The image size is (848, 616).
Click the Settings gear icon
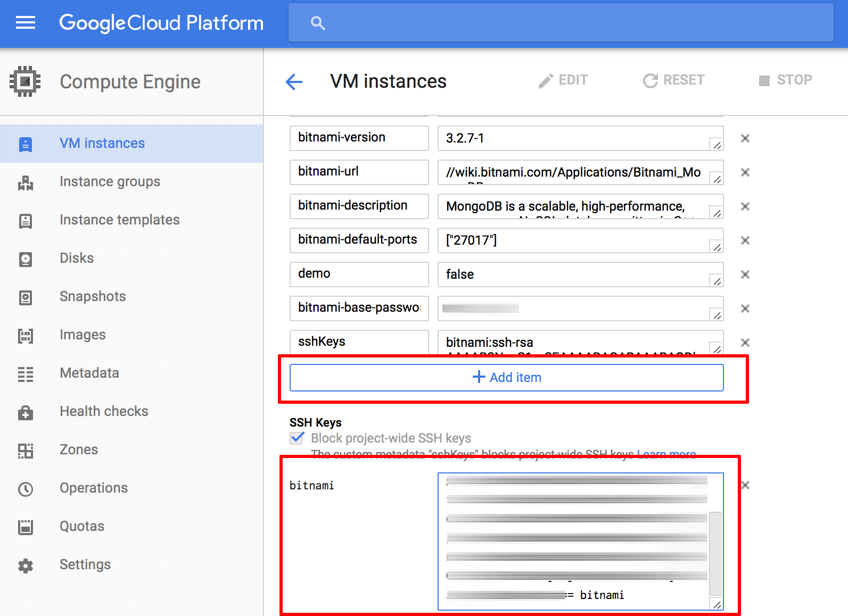pos(26,565)
